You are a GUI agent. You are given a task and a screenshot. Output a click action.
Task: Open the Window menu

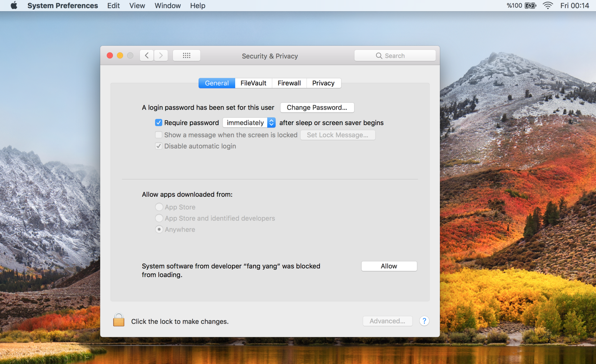(168, 6)
